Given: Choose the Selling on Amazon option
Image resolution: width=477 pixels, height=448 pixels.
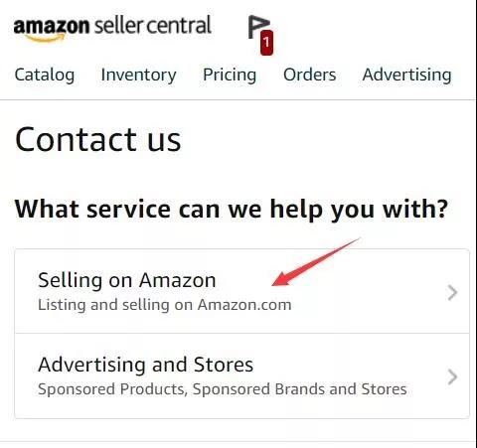Looking at the screenshot, I should [242, 291].
